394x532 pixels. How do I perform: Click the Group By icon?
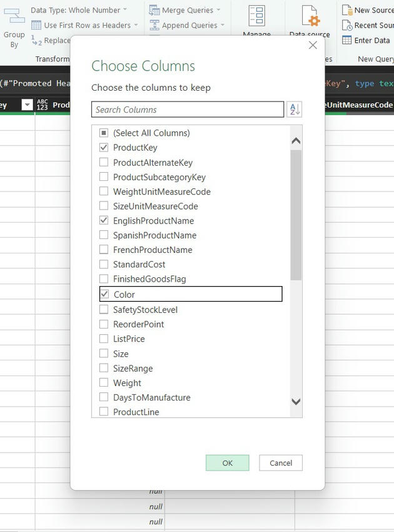pos(14,16)
